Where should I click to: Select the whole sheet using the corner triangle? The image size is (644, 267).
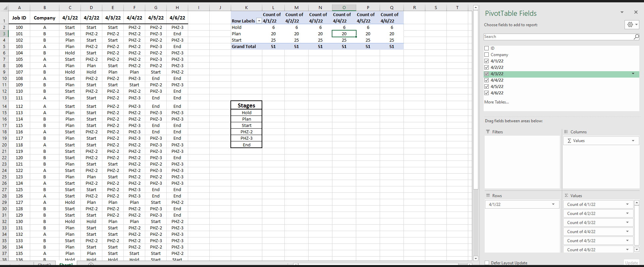coord(5,7)
